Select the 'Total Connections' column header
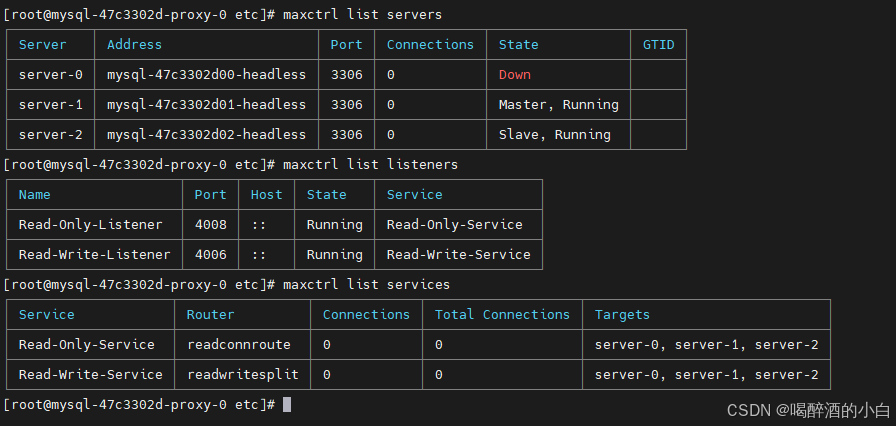This screenshot has width=896, height=426. click(502, 315)
